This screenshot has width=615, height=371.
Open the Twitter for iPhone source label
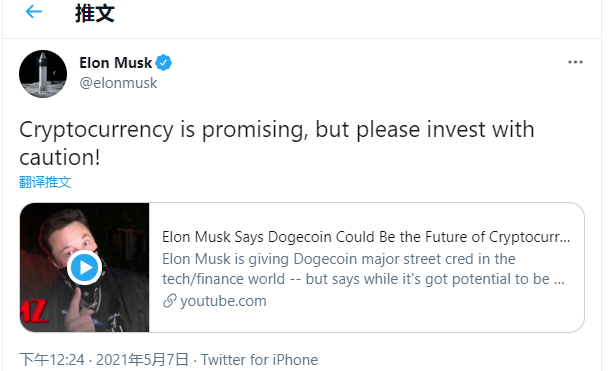(x=259, y=360)
